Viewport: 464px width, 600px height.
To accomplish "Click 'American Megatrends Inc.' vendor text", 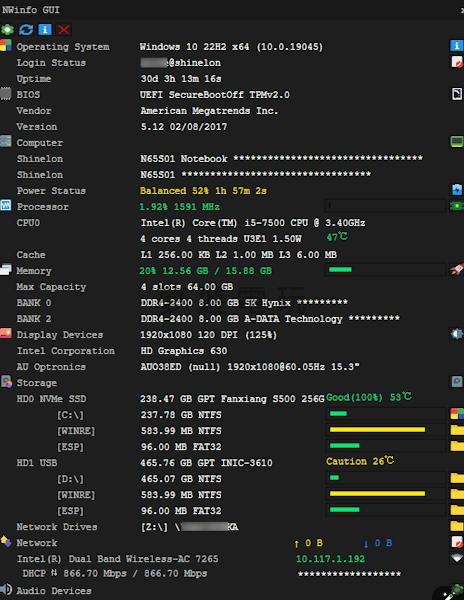I will (x=209, y=111).
